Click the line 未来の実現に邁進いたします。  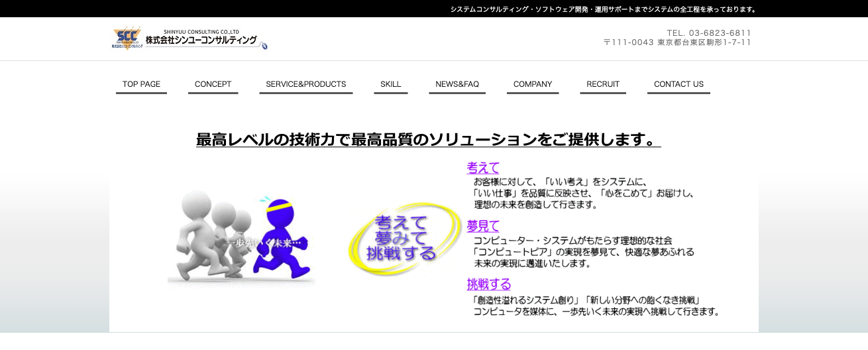[532, 264]
